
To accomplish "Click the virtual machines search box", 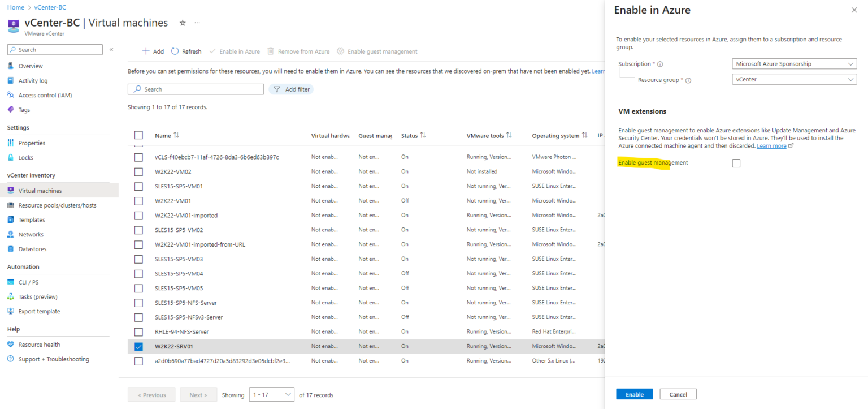I will pyautogui.click(x=196, y=89).
